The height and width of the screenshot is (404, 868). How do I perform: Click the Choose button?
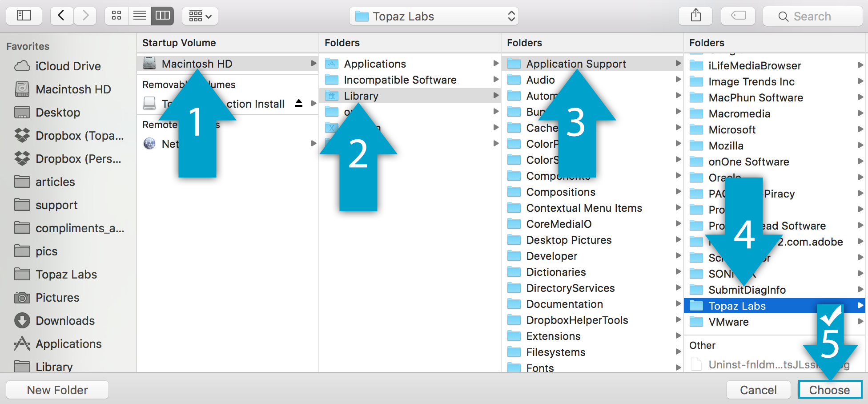[x=830, y=390]
